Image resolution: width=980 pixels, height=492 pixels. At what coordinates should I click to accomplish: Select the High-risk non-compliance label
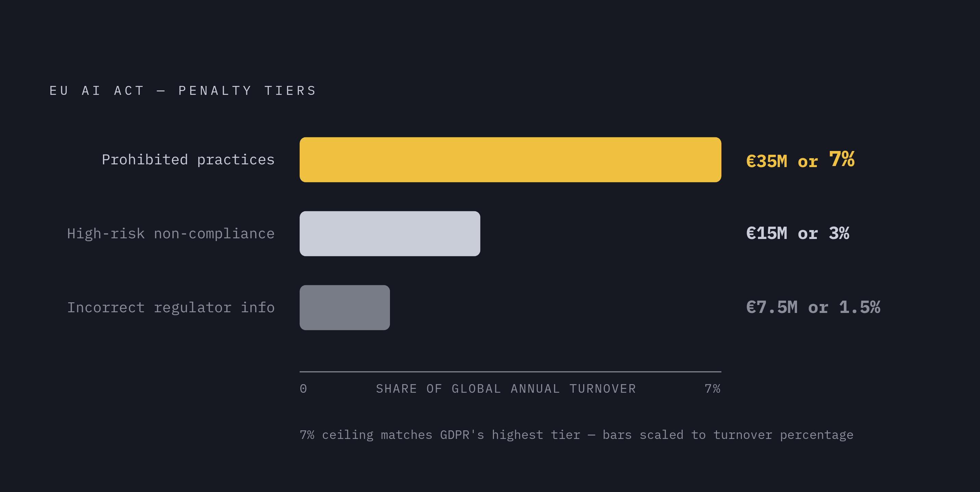[171, 234]
